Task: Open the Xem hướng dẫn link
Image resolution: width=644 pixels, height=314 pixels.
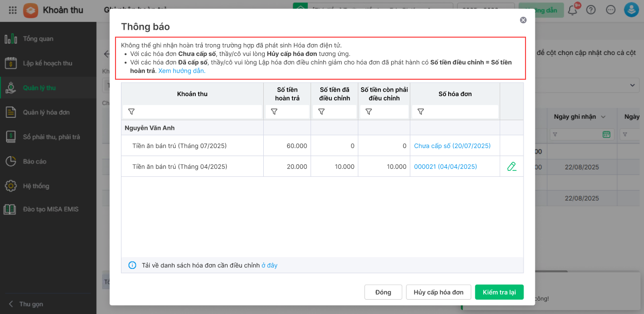Action: 181,71
